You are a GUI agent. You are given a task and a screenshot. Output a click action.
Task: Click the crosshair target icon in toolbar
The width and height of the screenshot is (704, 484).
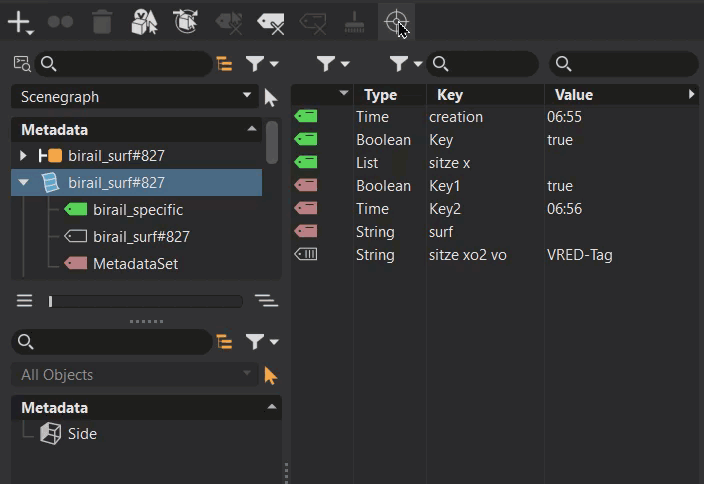point(396,22)
